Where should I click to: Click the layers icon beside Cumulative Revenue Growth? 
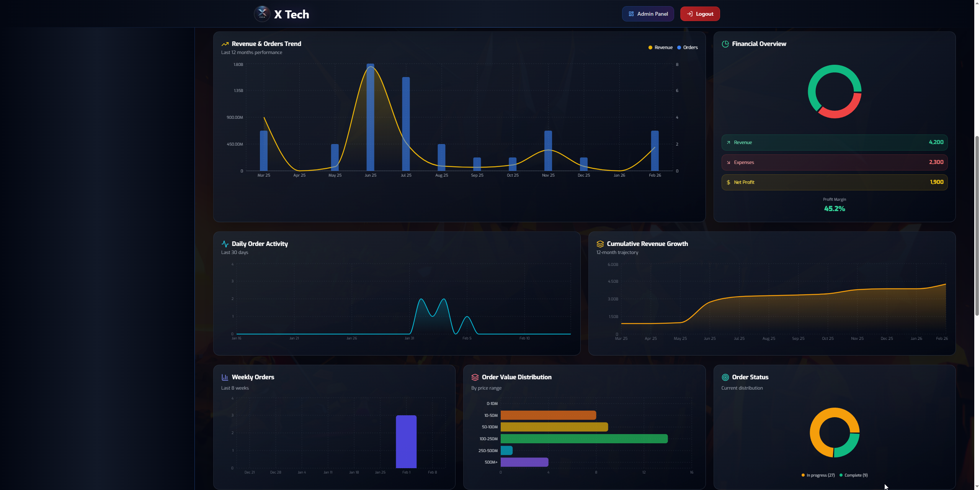click(600, 244)
